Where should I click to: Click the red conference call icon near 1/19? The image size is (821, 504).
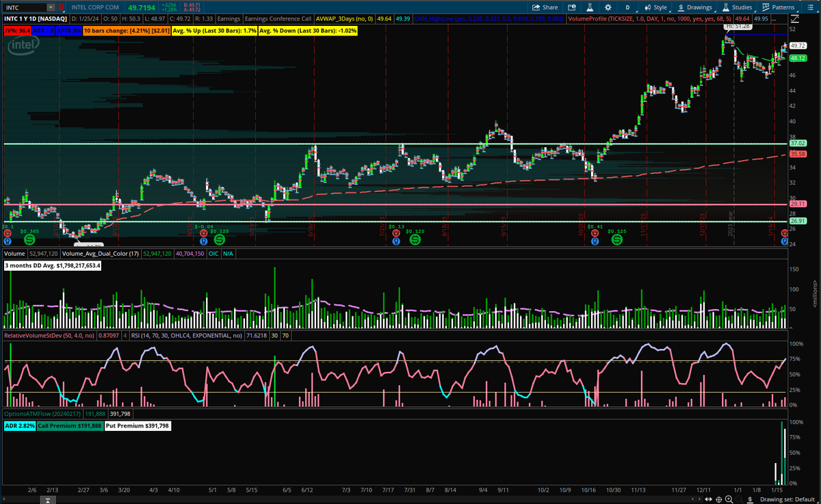[784, 233]
